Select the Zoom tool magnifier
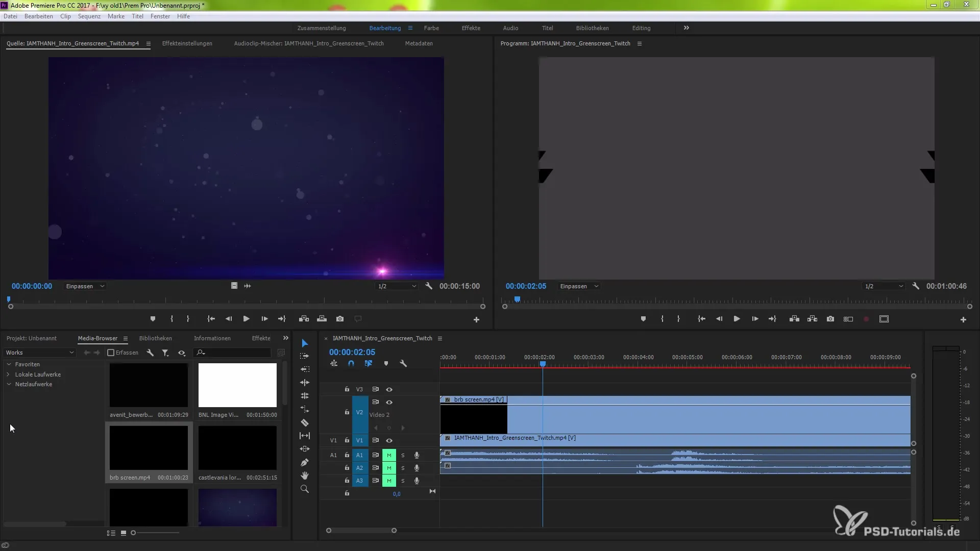 click(305, 489)
